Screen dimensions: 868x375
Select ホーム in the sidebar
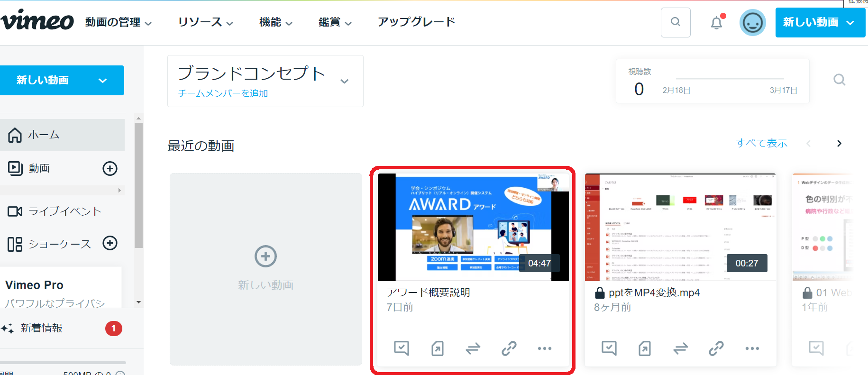click(62, 135)
